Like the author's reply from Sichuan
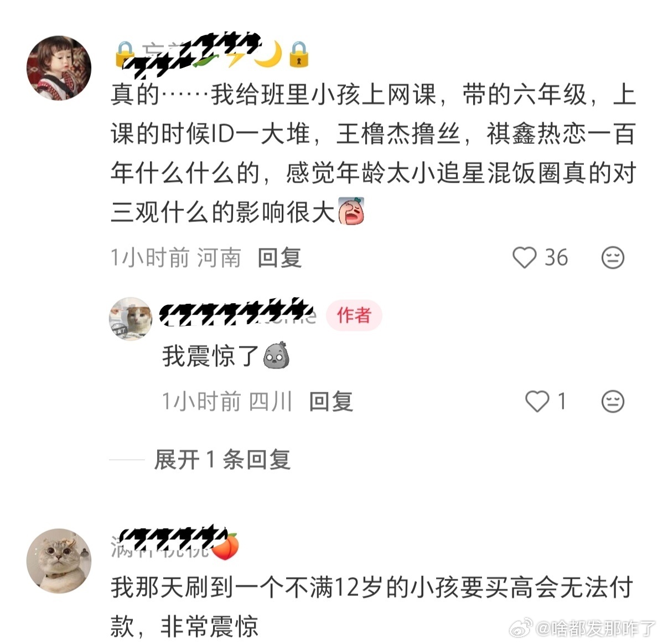Viewport: 663px width, 644px height. pyautogui.click(x=537, y=401)
